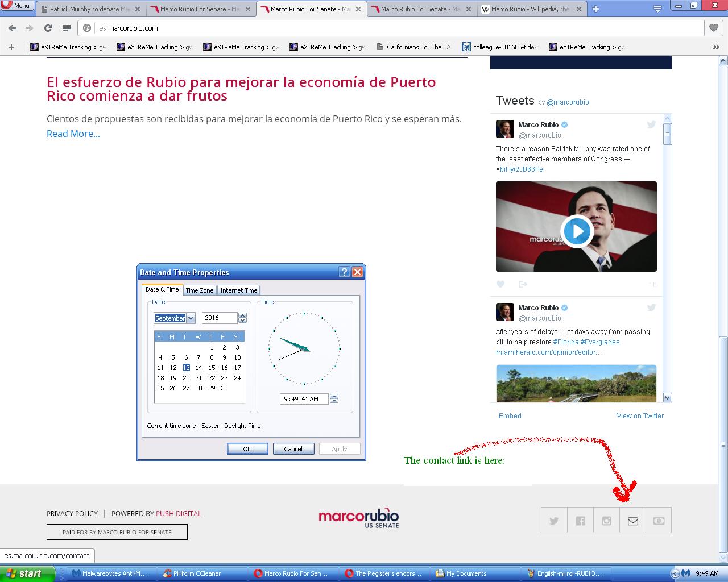
Task: Click the year spinner arrows
Action: pyautogui.click(x=242, y=318)
